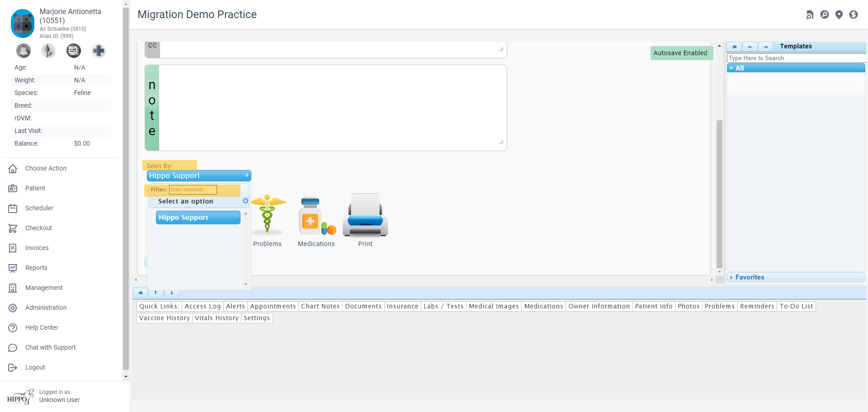Open the bell alerts icon
The image size is (868, 412).
(24, 51)
